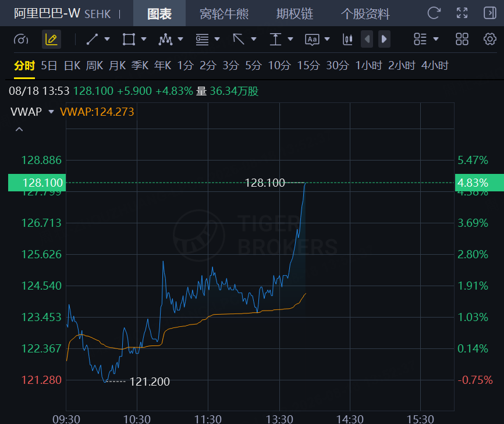The width and height of the screenshot is (504, 424).
Task: Choose the 2分 interval
Action: click(208, 66)
